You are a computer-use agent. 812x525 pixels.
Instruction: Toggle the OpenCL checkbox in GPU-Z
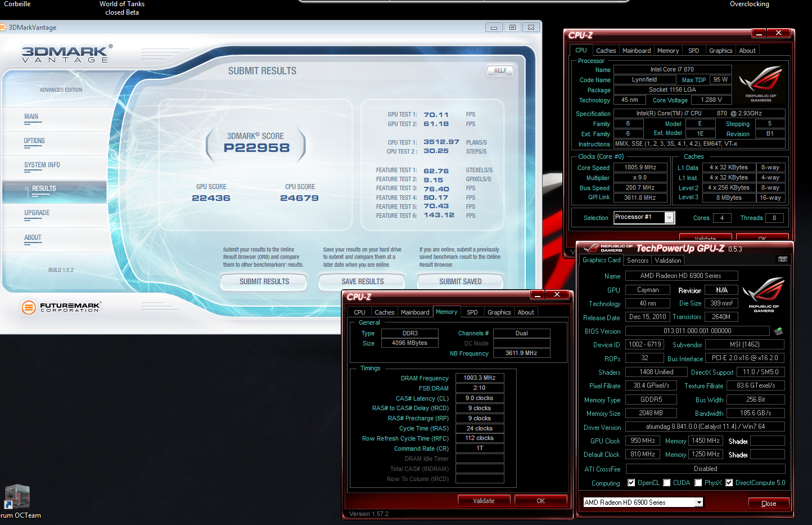[631, 483]
